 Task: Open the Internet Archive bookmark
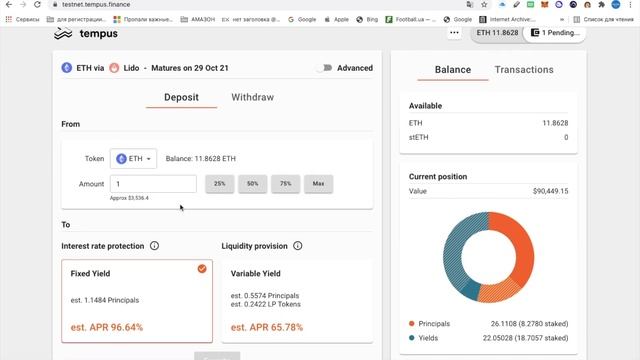(507, 19)
